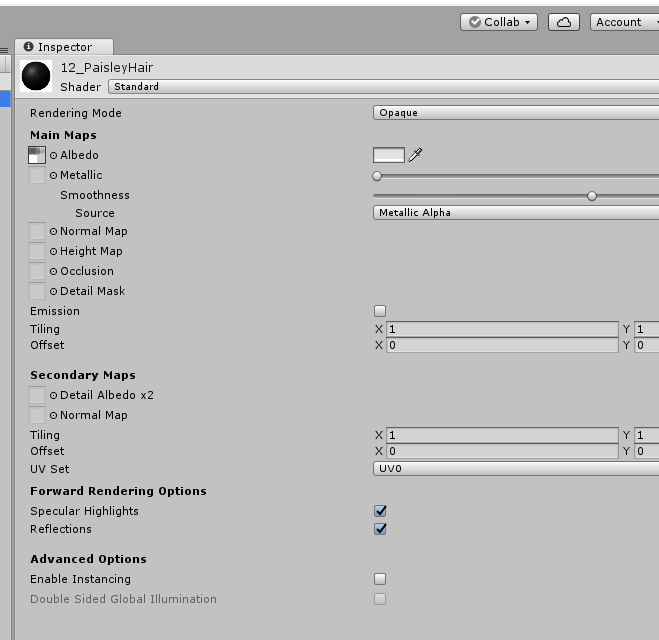
Task: Click the Secondary Maps Normal Map picker circle
Action: [53, 415]
